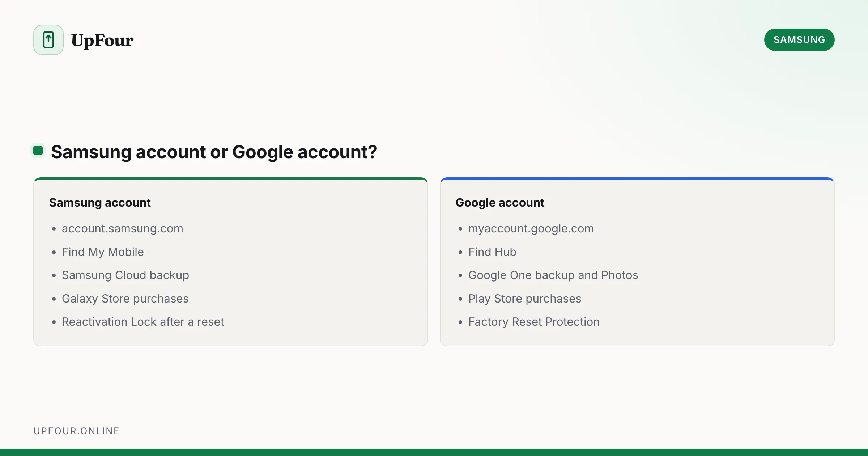Image resolution: width=868 pixels, height=456 pixels.
Task: Select Google One backup and Photos
Action: [553, 275]
